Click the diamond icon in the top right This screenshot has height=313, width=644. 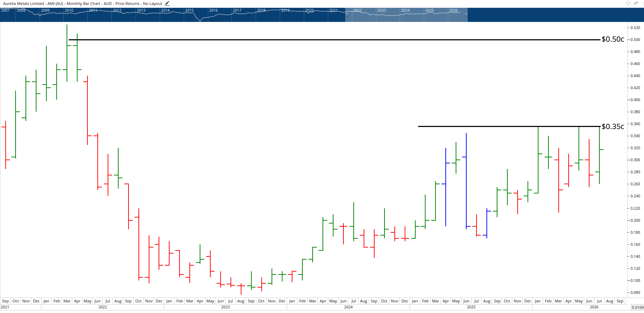628,3
